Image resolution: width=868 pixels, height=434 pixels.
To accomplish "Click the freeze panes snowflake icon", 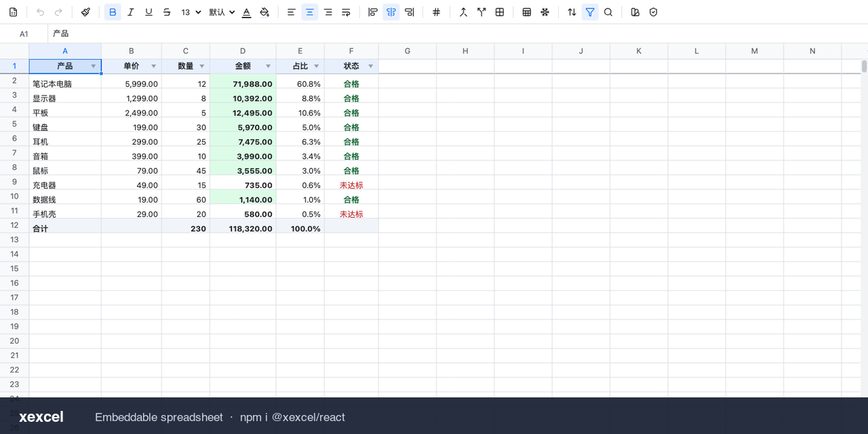I will pyautogui.click(x=545, y=12).
